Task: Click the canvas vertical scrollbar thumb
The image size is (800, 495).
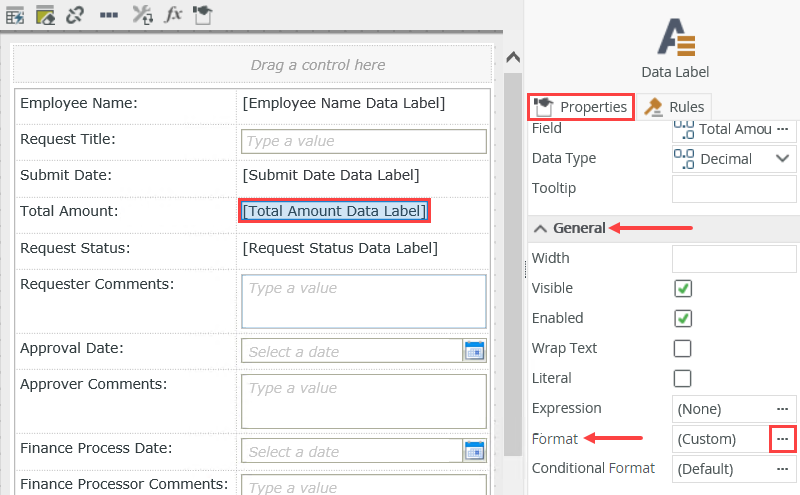Action: click(x=513, y=265)
